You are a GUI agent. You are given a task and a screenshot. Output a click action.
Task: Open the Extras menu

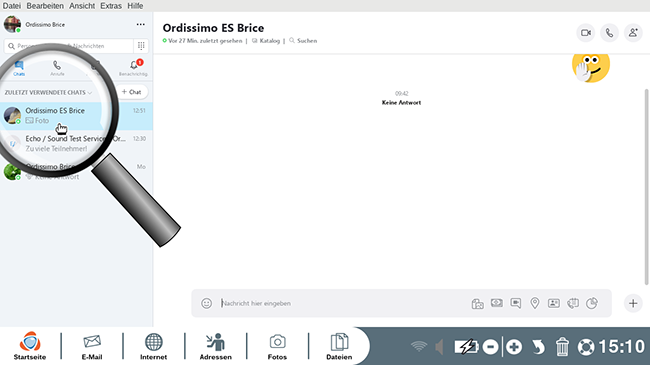(111, 6)
